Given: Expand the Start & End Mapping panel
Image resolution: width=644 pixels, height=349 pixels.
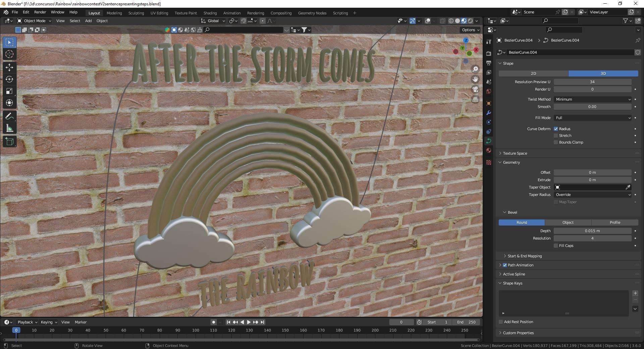Looking at the screenshot, I should [x=524, y=256].
